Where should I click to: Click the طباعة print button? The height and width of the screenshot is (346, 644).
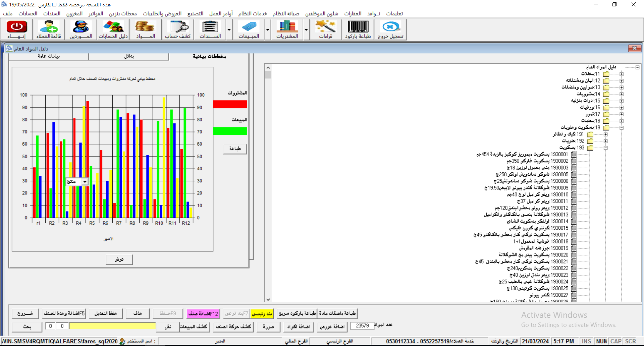pyautogui.click(x=235, y=149)
